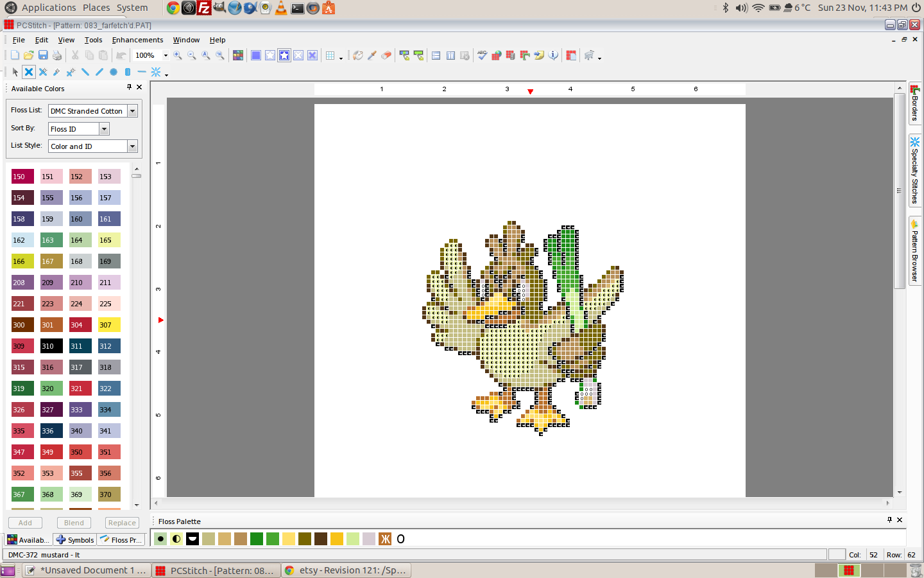Screen dimensions: 924x578
Task: Open an existing pattern file
Action: (x=29, y=56)
